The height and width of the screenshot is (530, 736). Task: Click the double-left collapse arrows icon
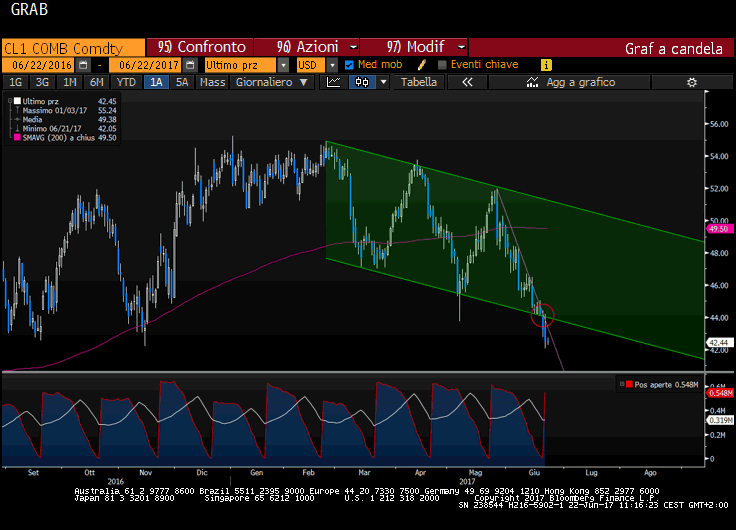[x=466, y=82]
